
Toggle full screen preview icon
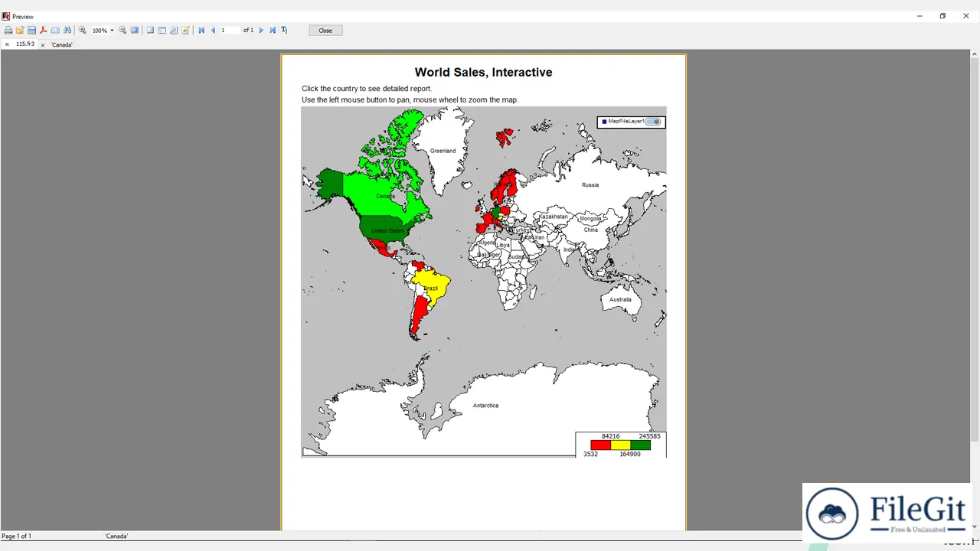pyautogui.click(x=135, y=31)
